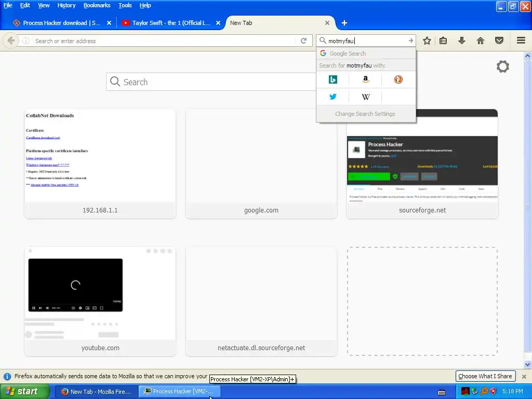This screenshot has height=399, width=532.
Task: Click the system clock showing 5:18 PM
Action: tap(513, 392)
